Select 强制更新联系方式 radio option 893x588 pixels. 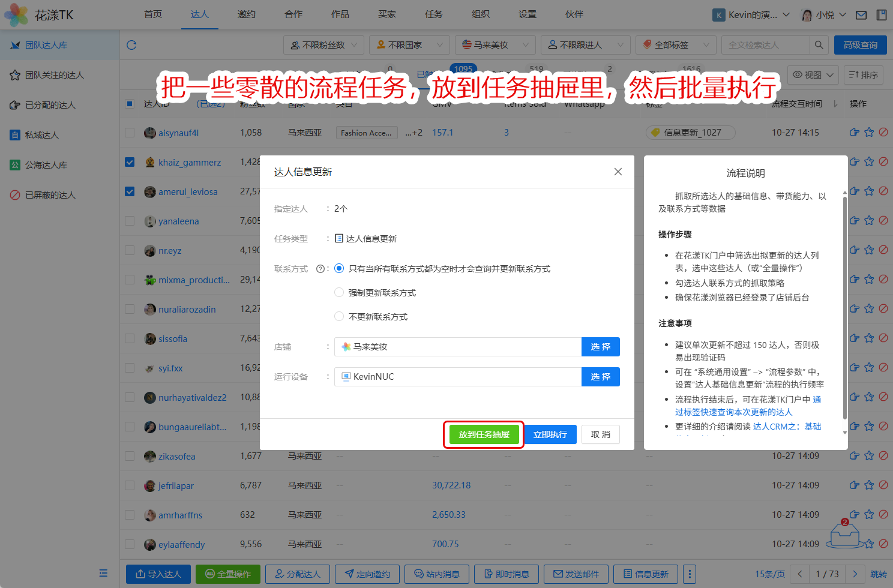(339, 293)
